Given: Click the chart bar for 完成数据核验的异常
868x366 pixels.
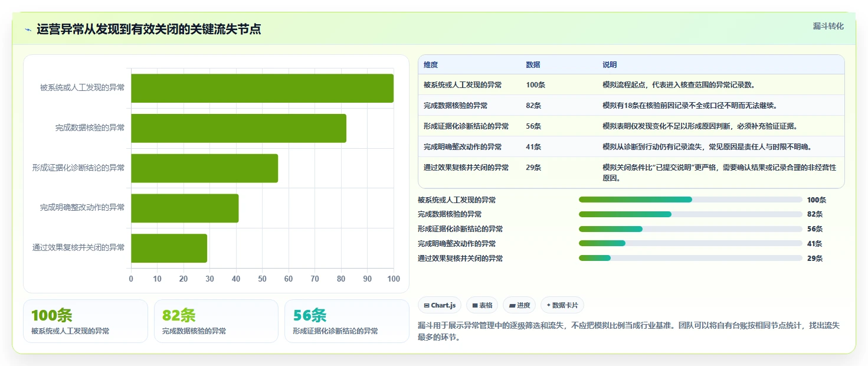Looking at the screenshot, I should (x=238, y=128).
